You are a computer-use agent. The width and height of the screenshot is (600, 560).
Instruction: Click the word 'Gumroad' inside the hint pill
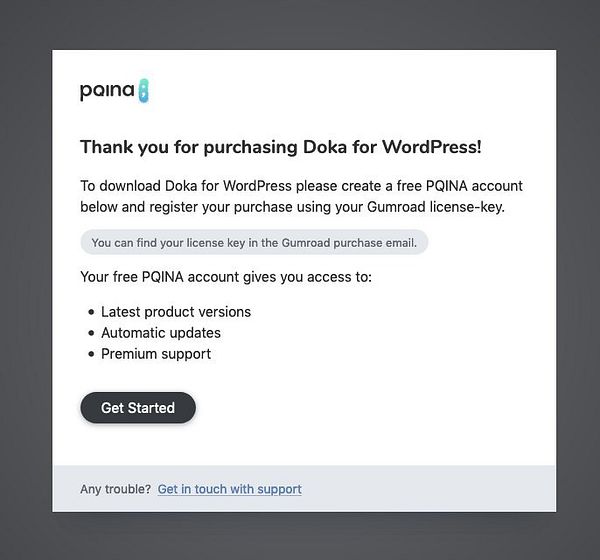(x=306, y=243)
